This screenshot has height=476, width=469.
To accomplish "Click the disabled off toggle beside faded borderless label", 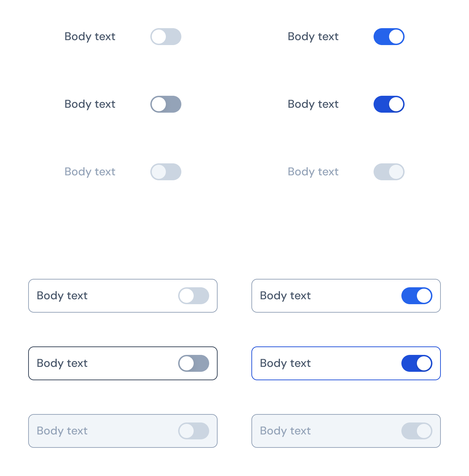I will 166,172.
